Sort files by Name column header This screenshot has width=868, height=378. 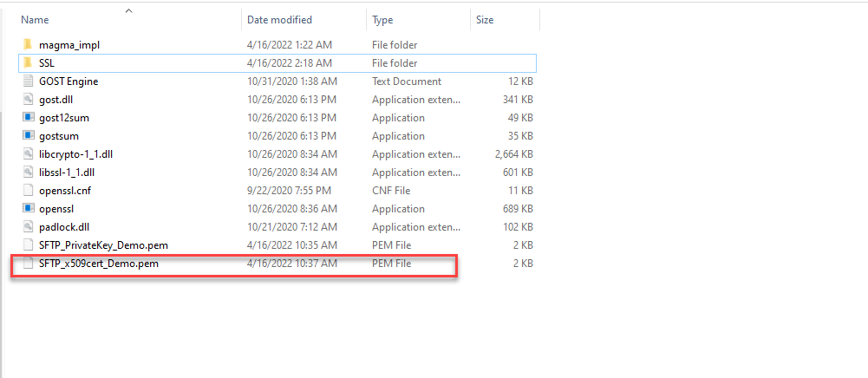[35, 19]
